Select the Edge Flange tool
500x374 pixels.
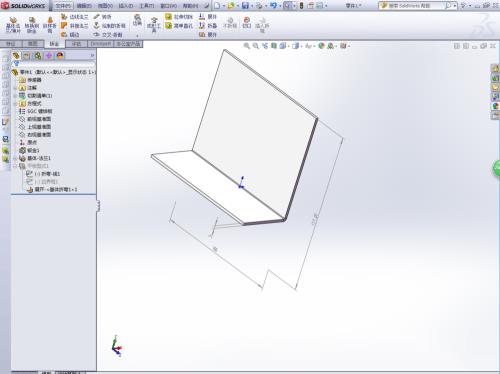pos(75,17)
